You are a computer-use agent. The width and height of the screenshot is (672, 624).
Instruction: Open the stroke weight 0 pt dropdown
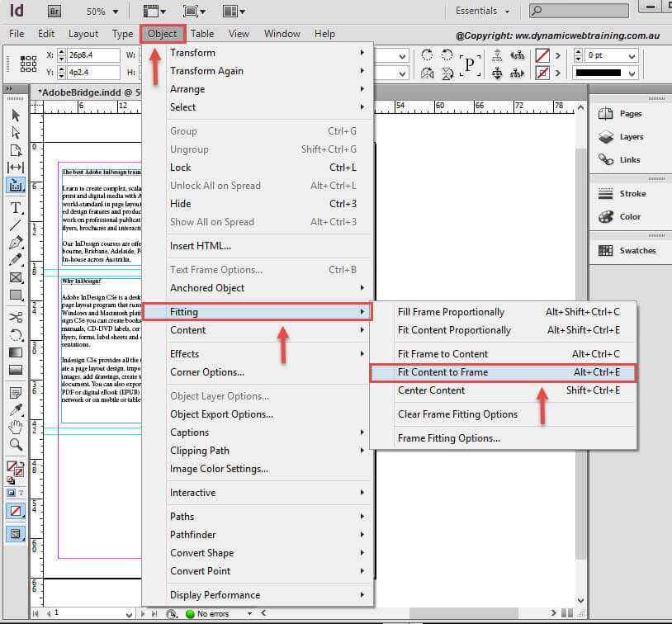click(632, 56)
